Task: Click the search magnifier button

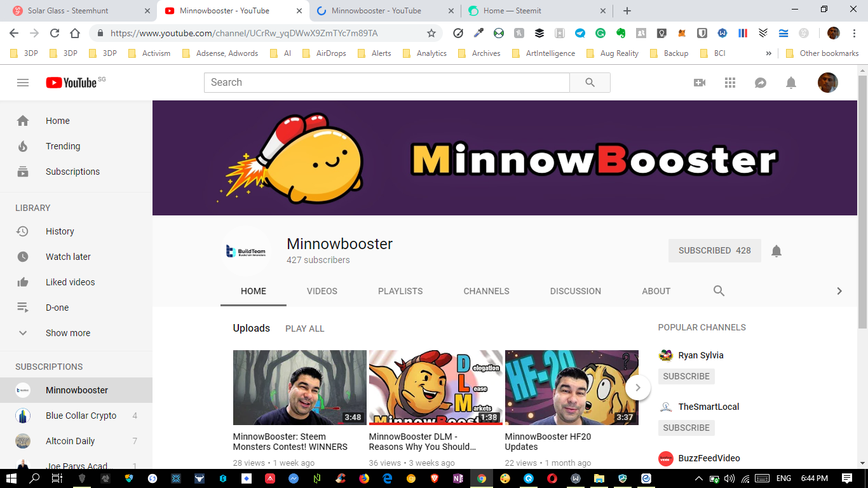Action: [590, 83]
